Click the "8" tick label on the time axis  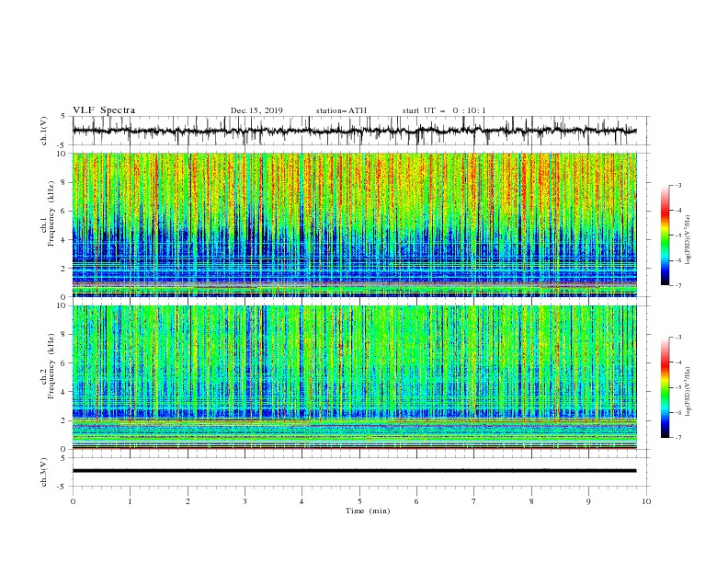[531, 501]
